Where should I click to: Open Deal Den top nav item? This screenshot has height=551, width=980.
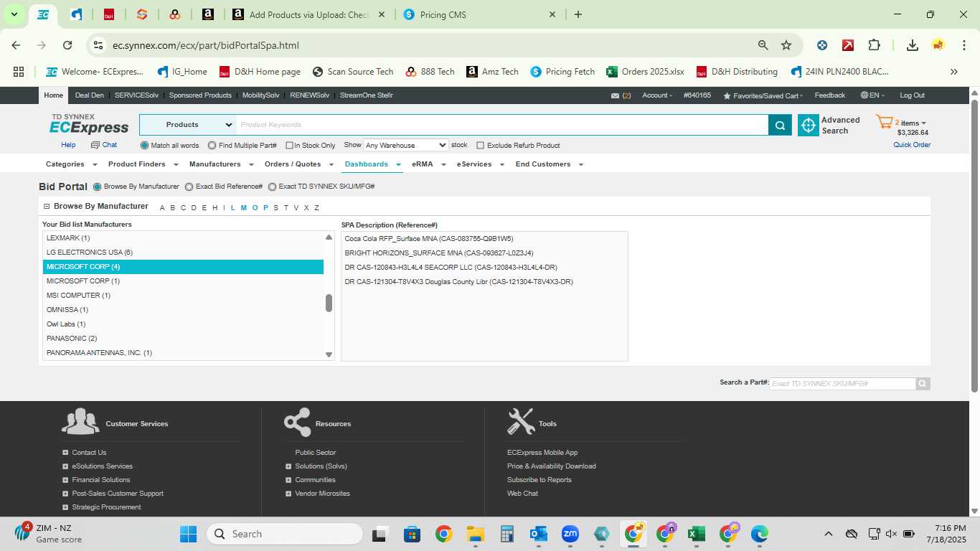[x=90, y=95]
